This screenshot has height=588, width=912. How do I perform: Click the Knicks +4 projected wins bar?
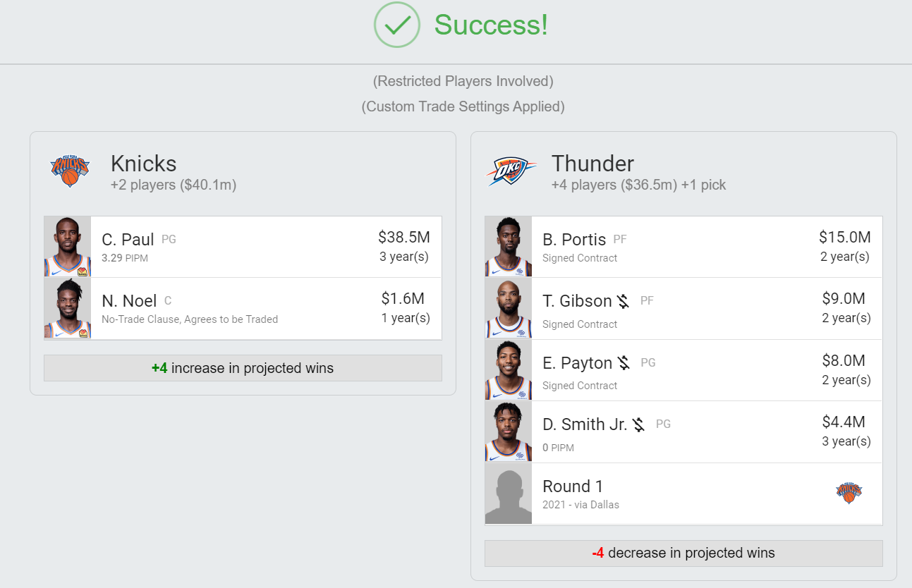tap(243, 368)
